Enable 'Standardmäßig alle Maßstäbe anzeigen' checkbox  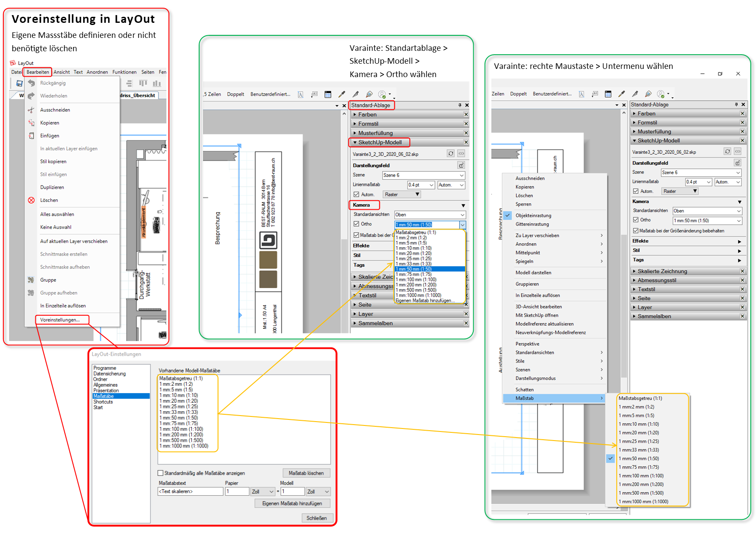coord(161,473)
